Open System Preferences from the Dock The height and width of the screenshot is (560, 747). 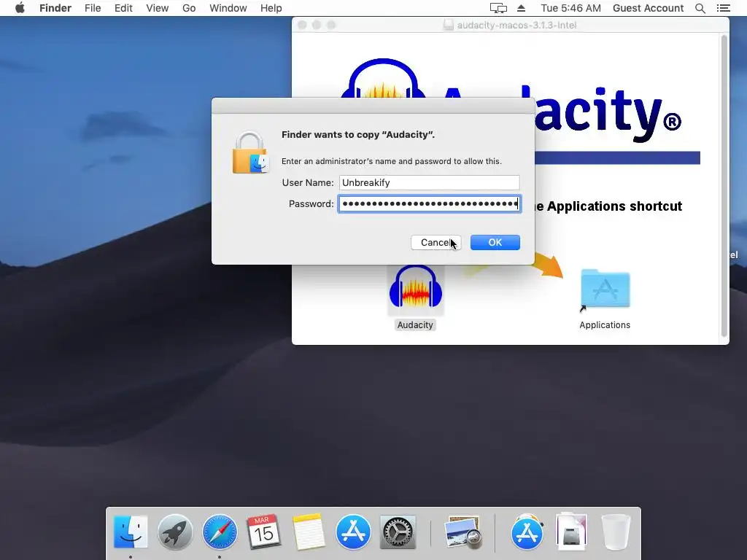click(398, 532)
